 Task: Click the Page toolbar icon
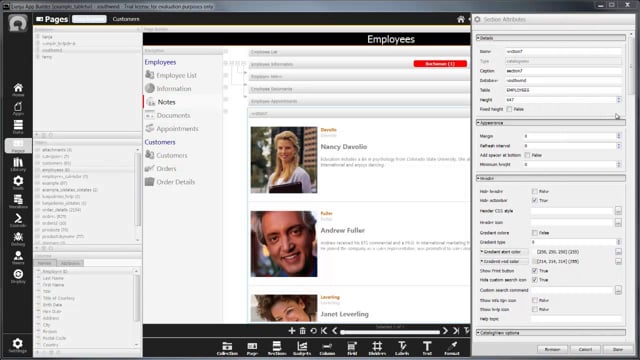tap(252, 348)
